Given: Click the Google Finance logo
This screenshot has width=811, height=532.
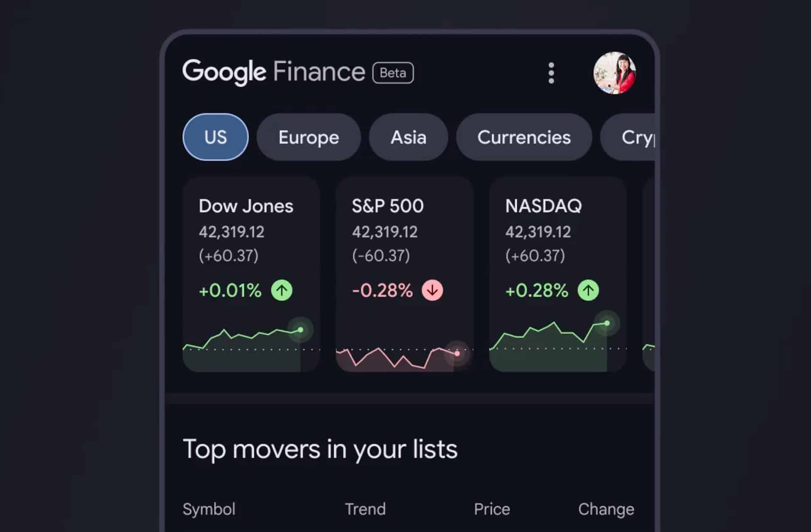Looking at the screenshot, I should (273, 72).
